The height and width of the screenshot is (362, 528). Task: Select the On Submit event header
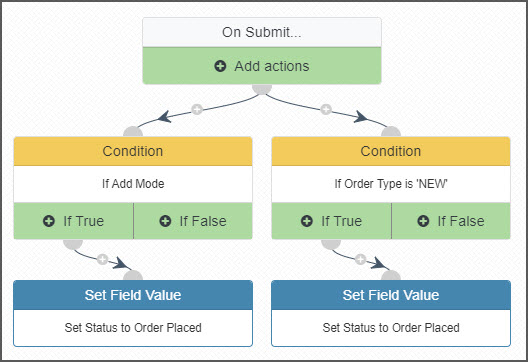coord(262,32)
